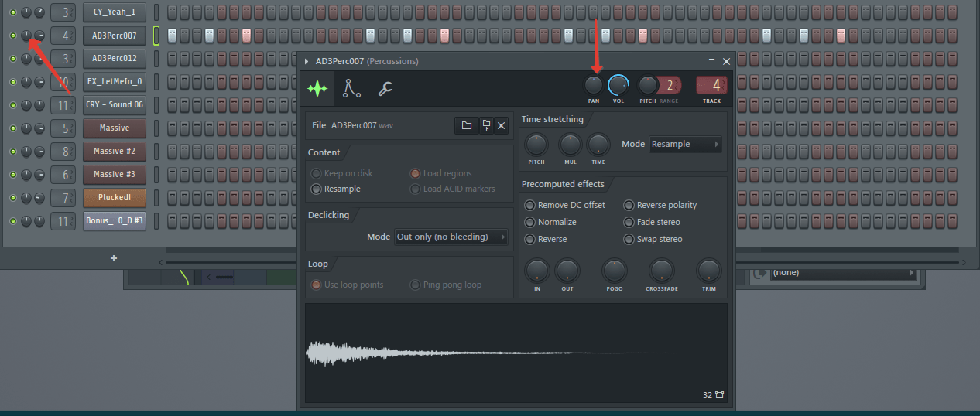Select the Plucked! channel button

click(x=115, y=197)
